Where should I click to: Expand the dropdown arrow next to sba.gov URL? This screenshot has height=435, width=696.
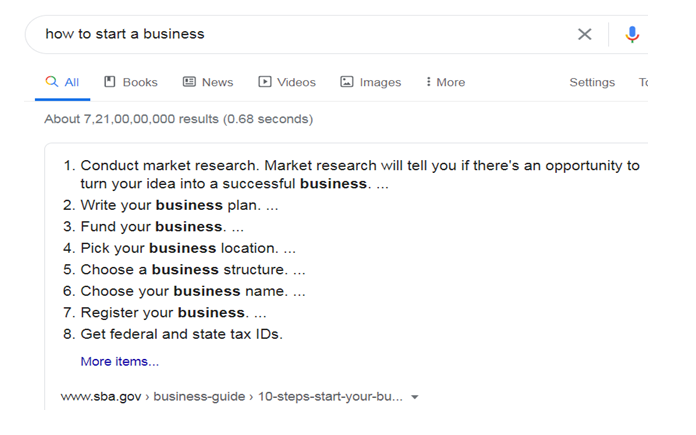(x=415, y=397)
